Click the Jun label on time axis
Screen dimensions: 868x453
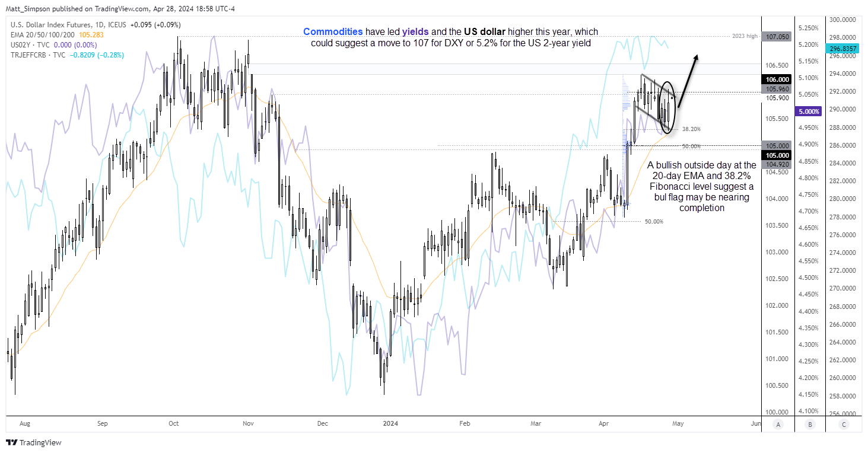point(755,424)
